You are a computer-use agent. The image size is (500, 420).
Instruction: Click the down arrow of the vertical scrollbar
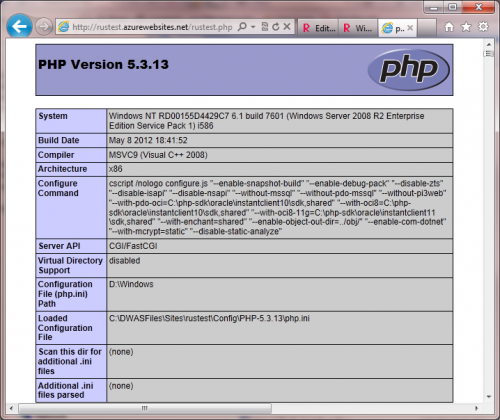489,397
